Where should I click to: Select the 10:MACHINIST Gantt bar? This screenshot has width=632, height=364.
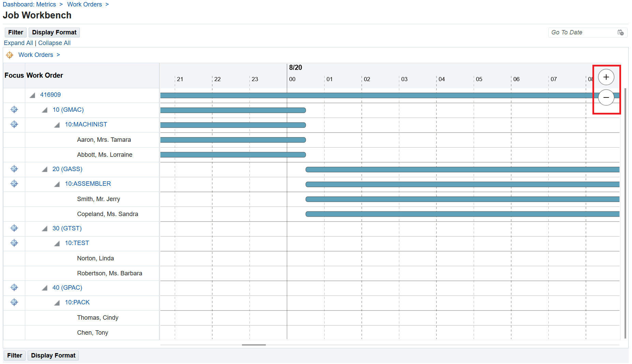tap(233, 125)
